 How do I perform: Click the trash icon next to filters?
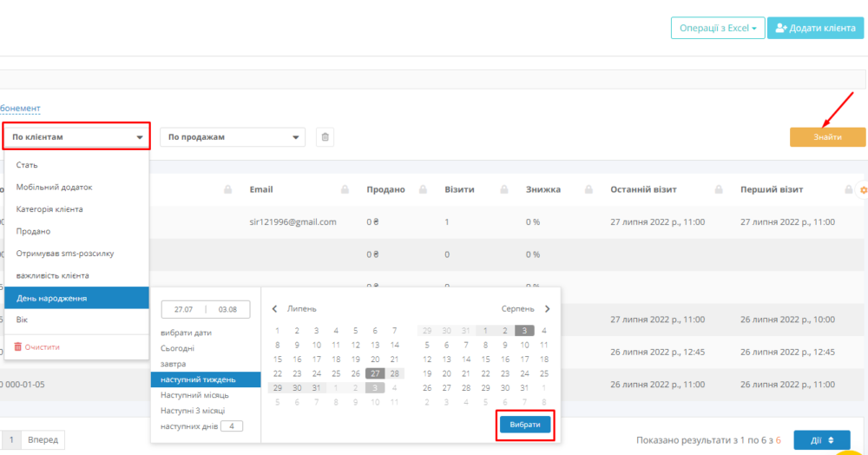pos(325,137)
